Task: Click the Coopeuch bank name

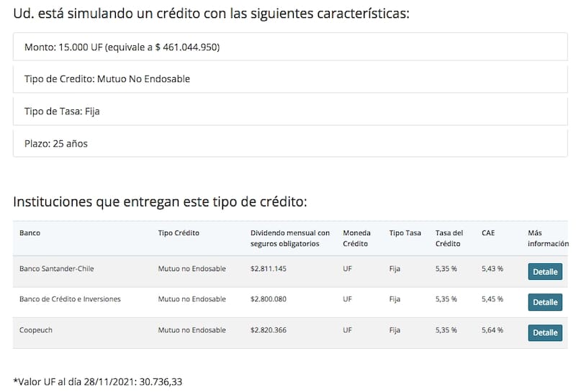Action: (x=36, y=330)
